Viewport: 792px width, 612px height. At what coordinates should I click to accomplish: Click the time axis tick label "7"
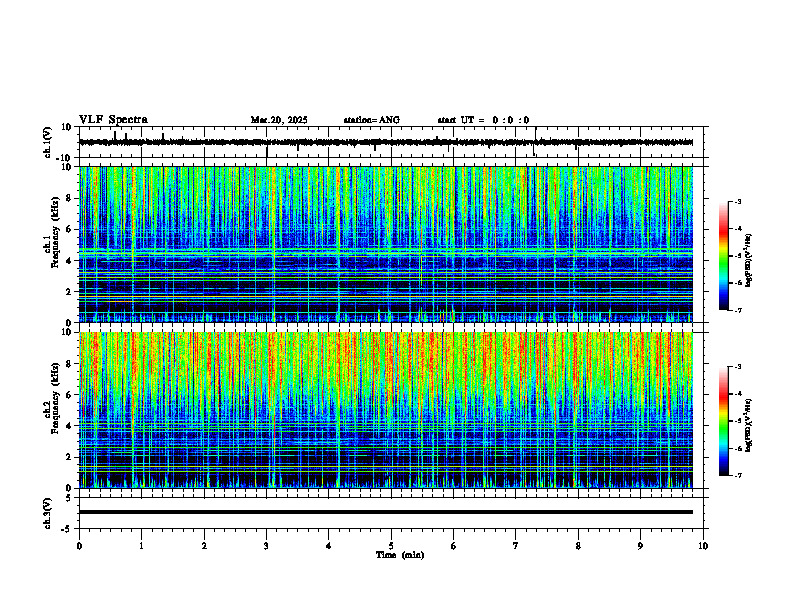click(516, 546)
